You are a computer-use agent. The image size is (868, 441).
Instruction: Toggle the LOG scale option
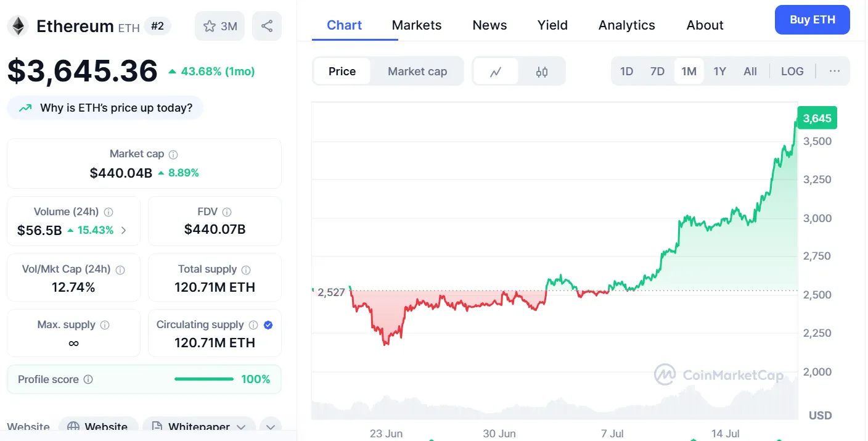click(x=792, y=71)
